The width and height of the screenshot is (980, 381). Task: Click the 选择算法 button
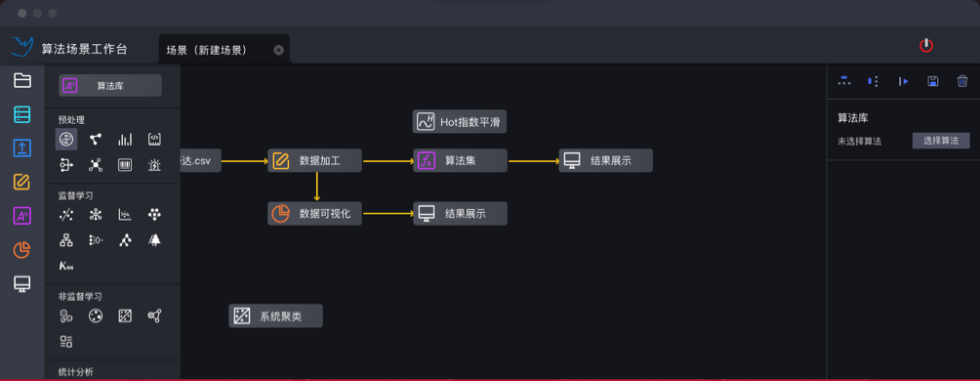point(941,141)
